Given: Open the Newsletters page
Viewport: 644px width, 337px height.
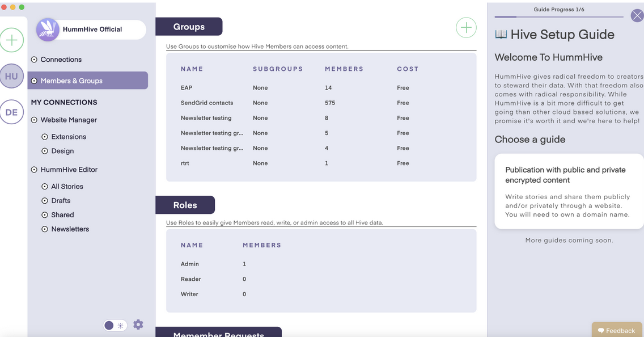Looking at the screenshot, I should (70, 229).
